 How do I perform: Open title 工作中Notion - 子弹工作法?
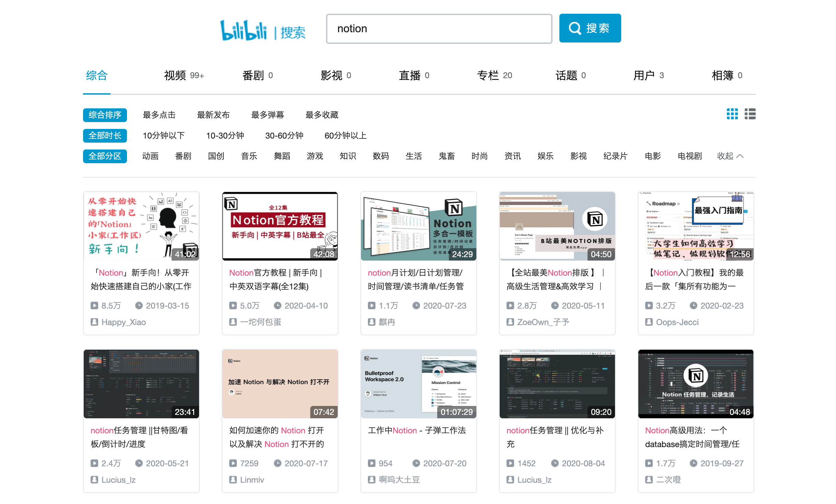417,430
